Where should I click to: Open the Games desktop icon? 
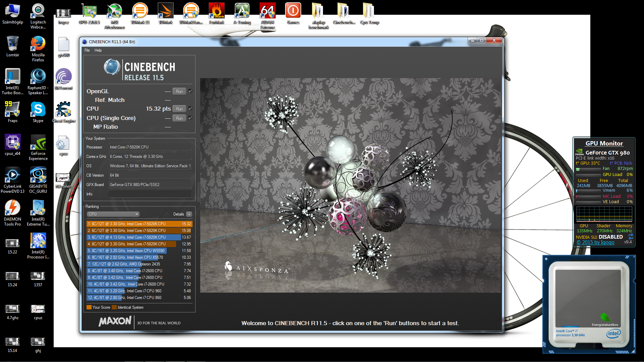(x=293, y=14)
